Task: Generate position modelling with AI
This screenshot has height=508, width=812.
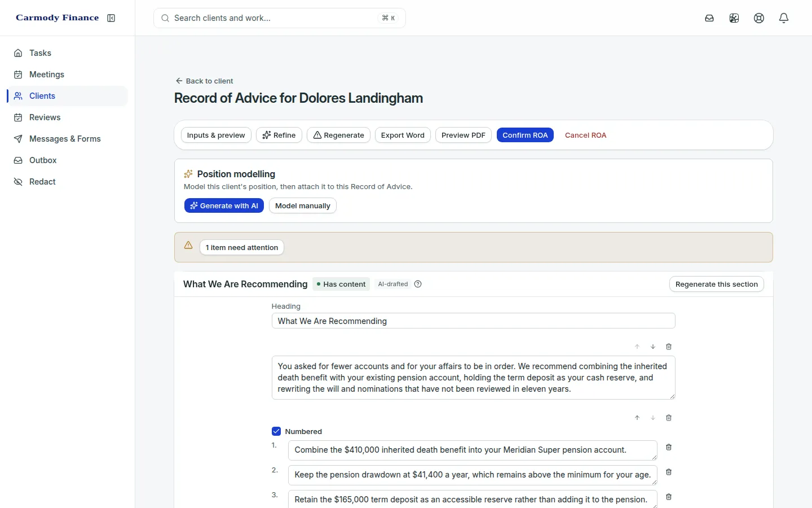Action: pyautogui.click(x=224, y=205)
